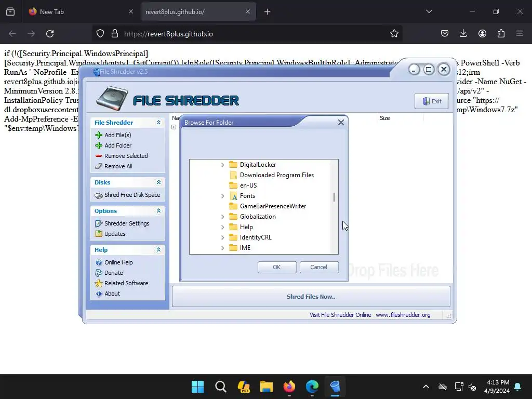
Task: List all tabs dropdown arrow
Action: tap(429, 11)
